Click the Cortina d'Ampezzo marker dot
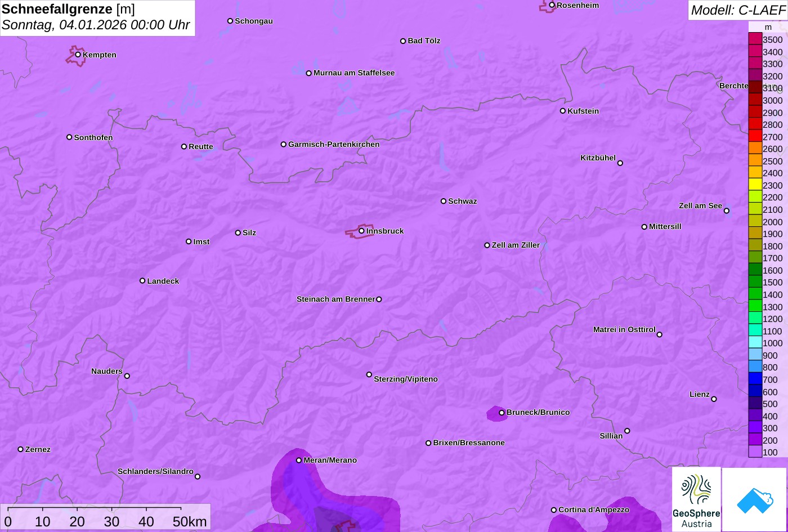The width and height of the screenshot is (788, 532). pos(553,510)
